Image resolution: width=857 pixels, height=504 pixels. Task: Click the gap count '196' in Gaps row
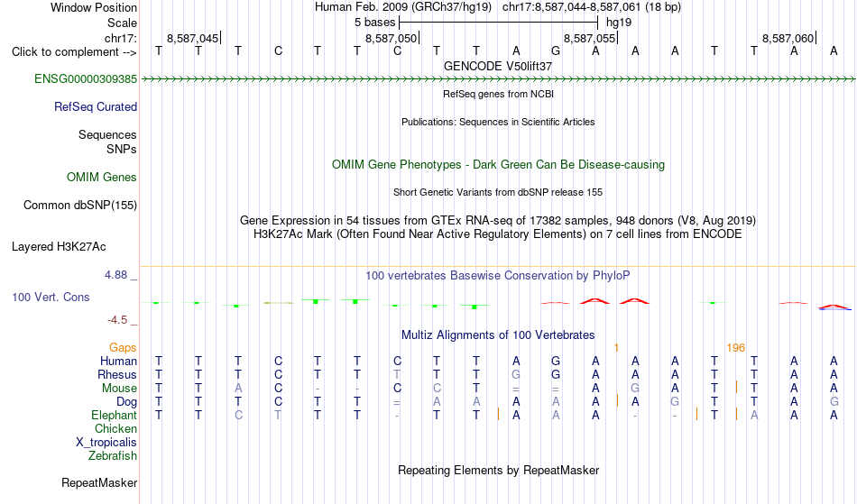(735, 348)
